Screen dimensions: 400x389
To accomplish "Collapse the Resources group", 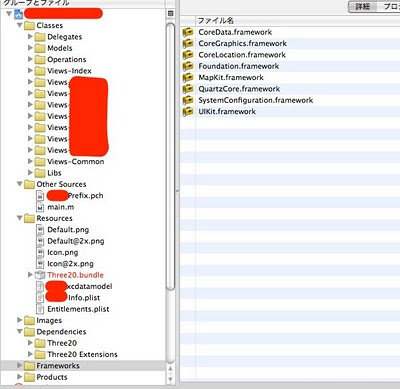I will point(20,218).
